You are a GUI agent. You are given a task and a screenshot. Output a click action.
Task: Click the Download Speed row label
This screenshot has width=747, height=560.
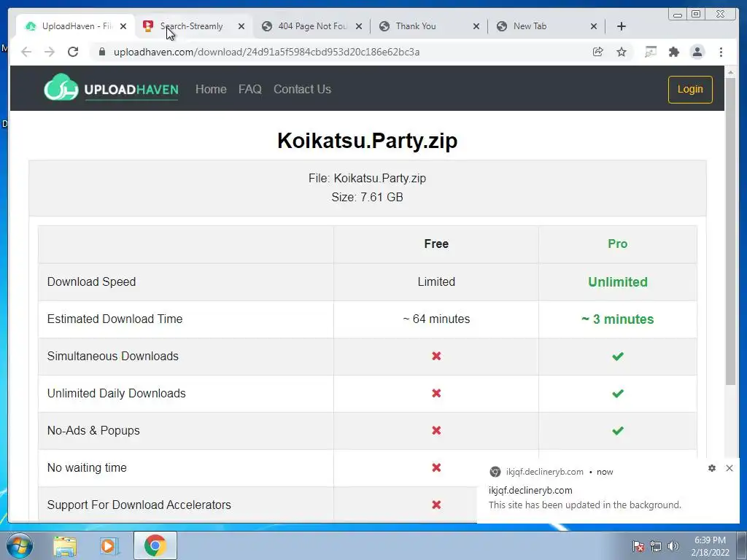[x=91, y=282]
